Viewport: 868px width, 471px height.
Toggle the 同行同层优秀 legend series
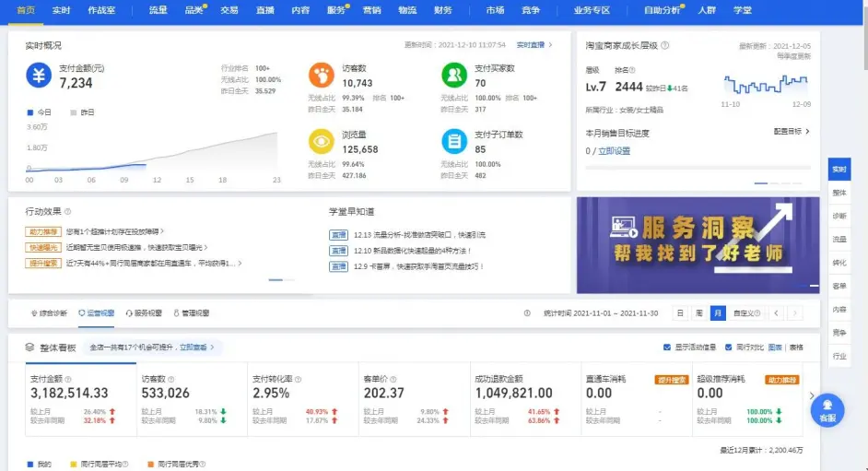pos(177,465)
